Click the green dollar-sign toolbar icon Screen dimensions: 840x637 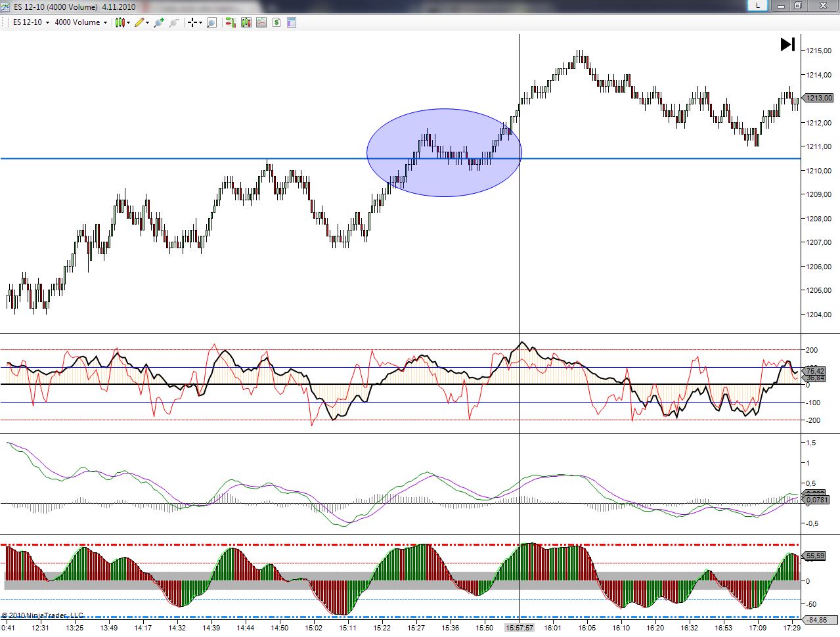point(276,22)
